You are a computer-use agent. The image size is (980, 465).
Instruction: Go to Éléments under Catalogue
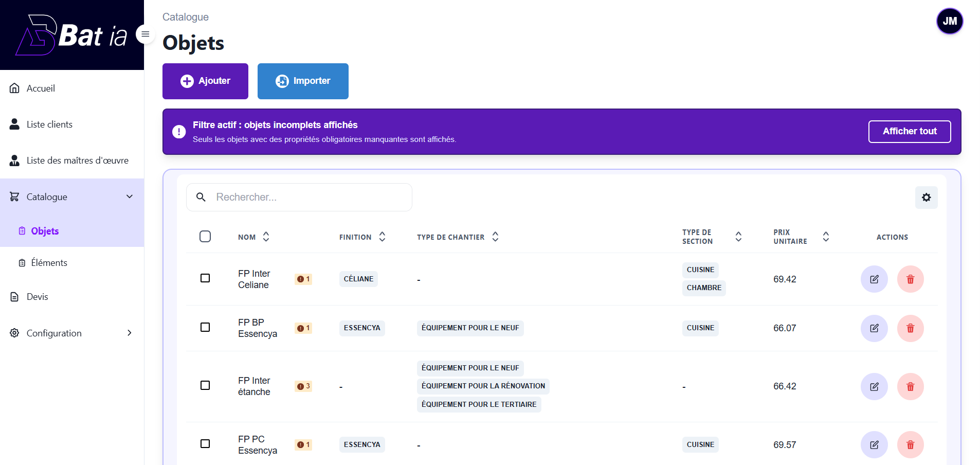(x=49, y=263)
